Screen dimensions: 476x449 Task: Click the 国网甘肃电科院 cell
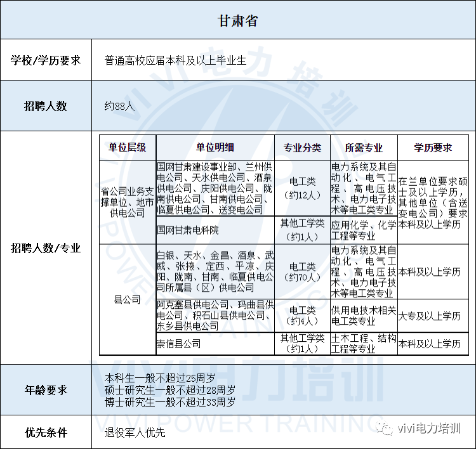click(215, 230)
